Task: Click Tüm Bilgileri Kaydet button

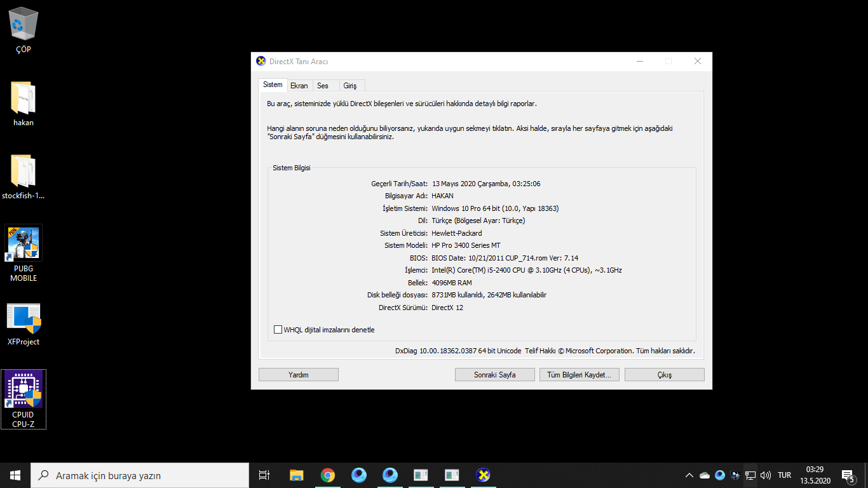Action: [x=579, y=375]
